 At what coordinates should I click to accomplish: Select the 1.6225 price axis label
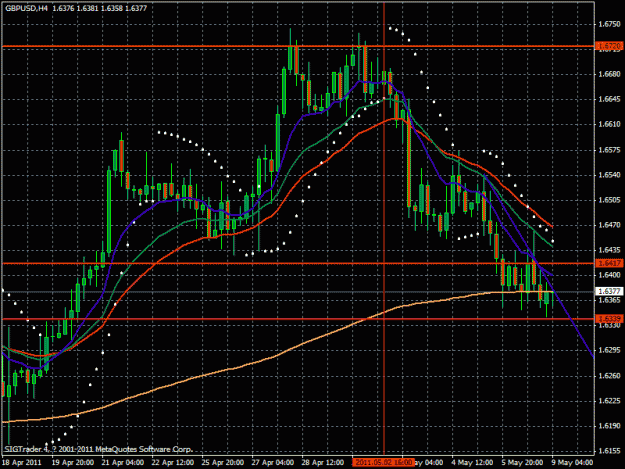click(x=610, y=401)
